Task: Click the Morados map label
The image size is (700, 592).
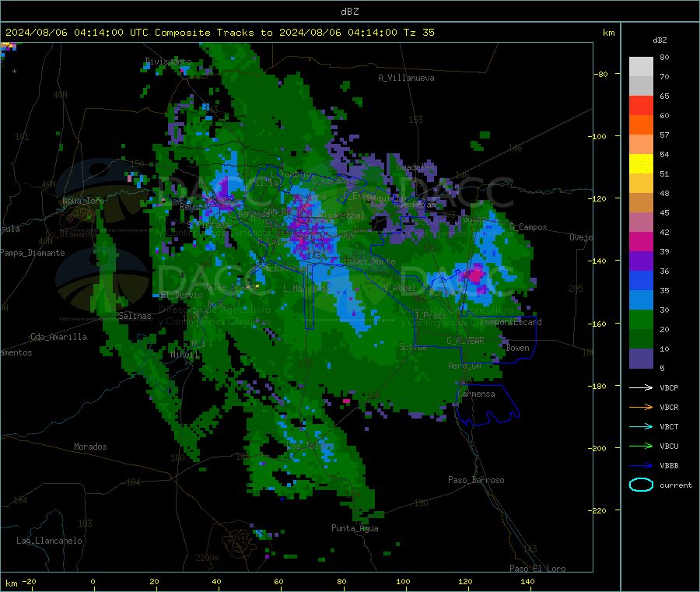Action: (90, 447)
